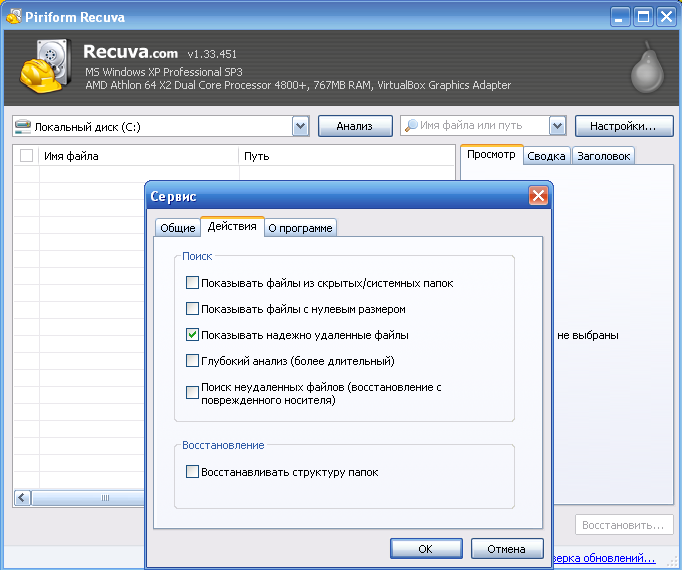Click the Recuva.com header title
This screenshot has height=570, width=682.
click(x=130, y=52)
